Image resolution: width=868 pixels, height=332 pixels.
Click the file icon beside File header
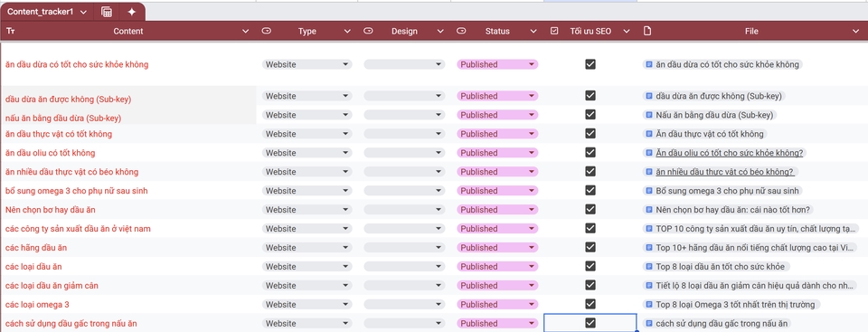pos(647,31)
